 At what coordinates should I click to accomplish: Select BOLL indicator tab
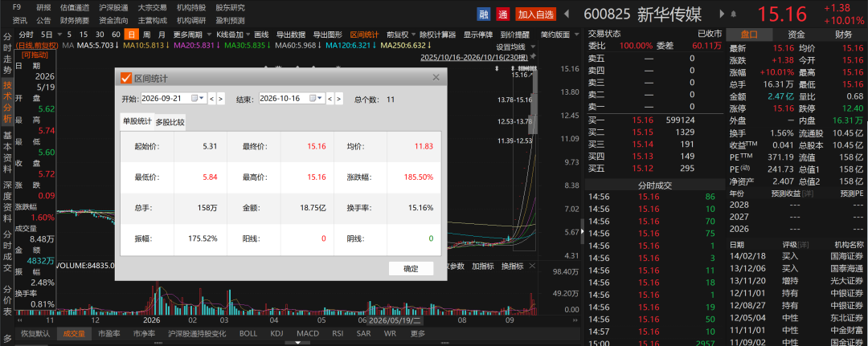[x=248, y=333]
